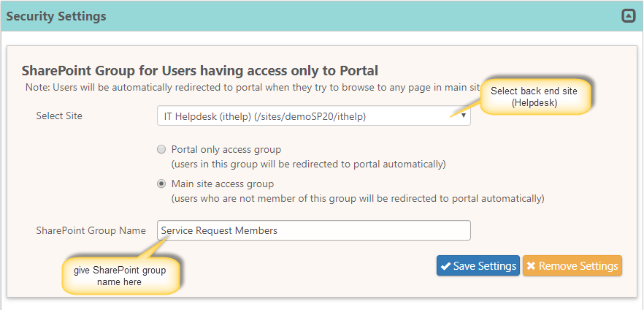Viewport: 644px width, 310px height.
Task: Click the 'SharePoint Group Name' field label
Action: coord(91,230)
